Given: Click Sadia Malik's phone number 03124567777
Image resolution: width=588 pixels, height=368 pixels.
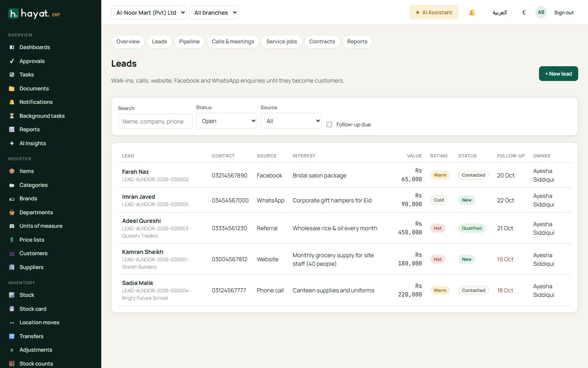Looking at the screenshot, I should pyautogui.click(x=229, y=290).
